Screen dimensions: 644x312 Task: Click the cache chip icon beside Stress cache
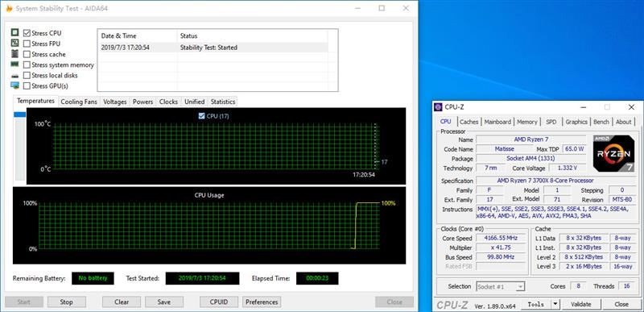pyautogui.click(x=14, y=54)
